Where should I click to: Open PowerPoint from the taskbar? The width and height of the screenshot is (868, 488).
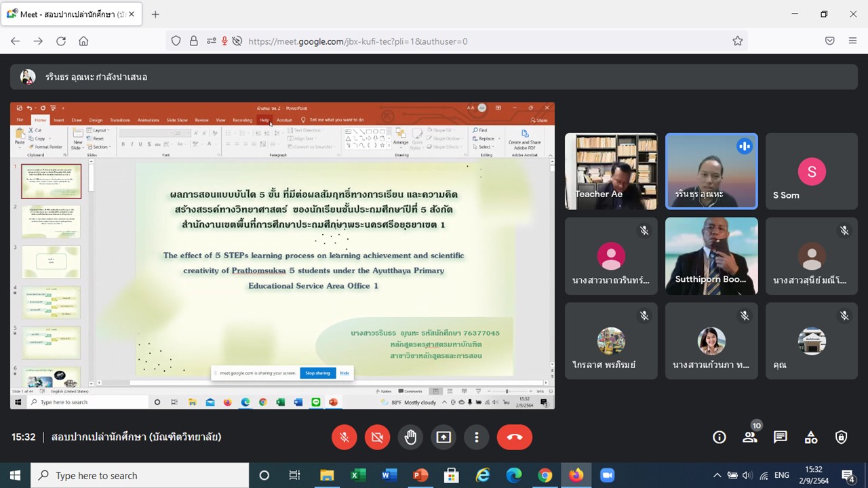click(x=420, y=475)
